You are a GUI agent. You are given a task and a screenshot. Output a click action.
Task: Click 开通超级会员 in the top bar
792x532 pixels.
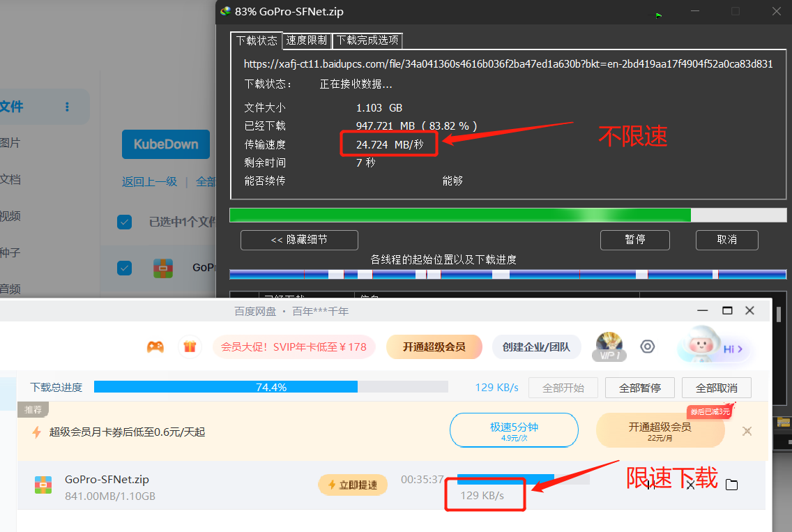click(x=434, y=347)
